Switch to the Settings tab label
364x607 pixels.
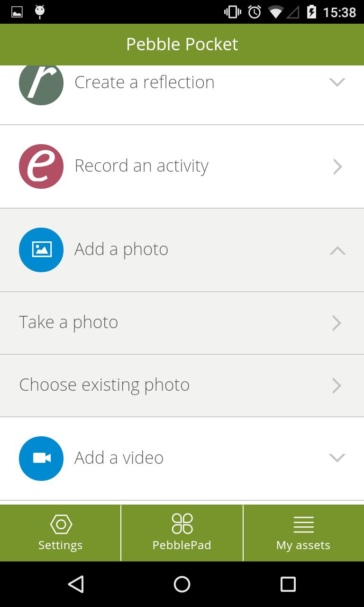coord(61,545)
